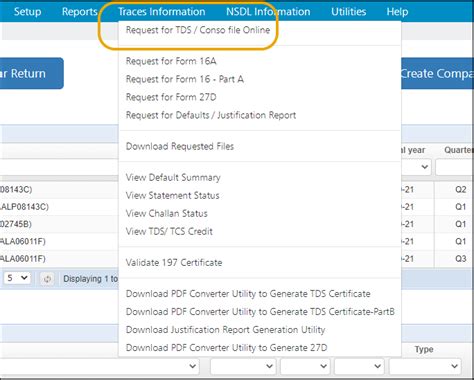Select View TDS/ TCS Credit
The width and height of the screenshot is (474, 380).
(169, 231)
